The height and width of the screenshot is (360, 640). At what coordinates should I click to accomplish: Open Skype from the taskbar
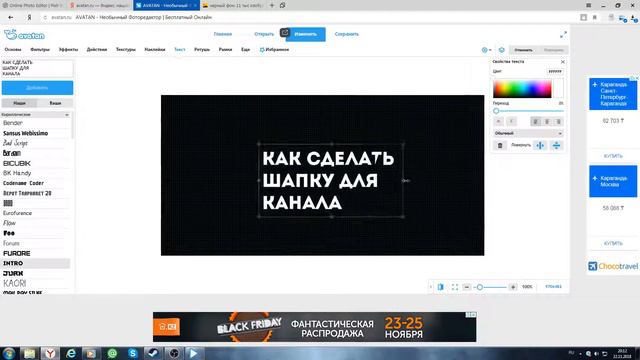pyautogui.click(x=133, y=353)
